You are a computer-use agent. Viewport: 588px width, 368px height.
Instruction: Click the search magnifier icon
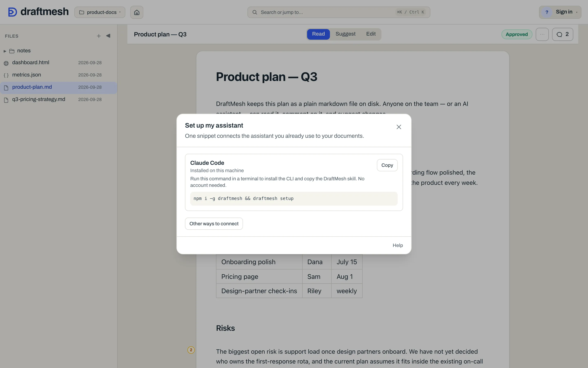(255, 12)
